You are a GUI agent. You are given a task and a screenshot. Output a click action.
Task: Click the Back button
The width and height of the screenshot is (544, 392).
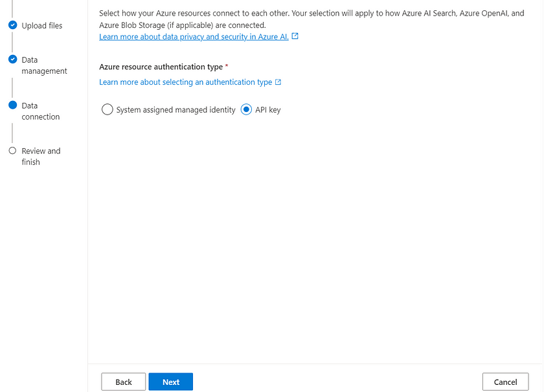124,382
